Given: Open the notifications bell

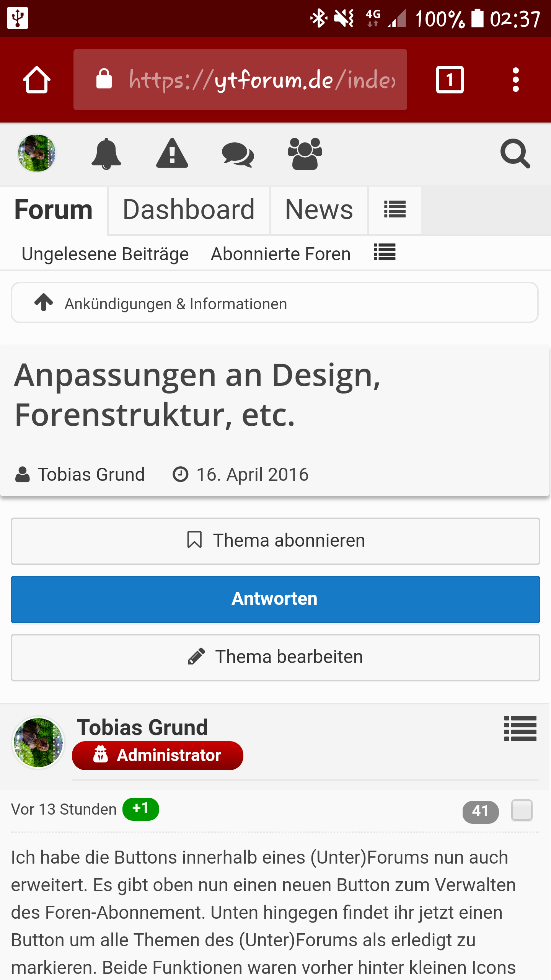Looking at the screenshot, I should pyautogui.click(x=106, y=154).
